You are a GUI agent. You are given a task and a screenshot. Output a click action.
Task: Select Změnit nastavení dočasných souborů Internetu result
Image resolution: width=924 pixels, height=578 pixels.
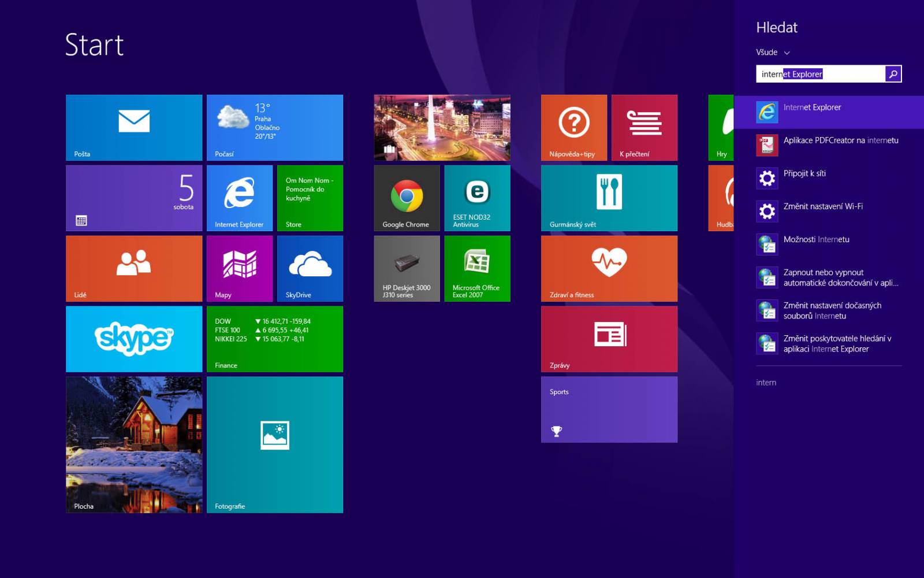click(x=829, y=310)
